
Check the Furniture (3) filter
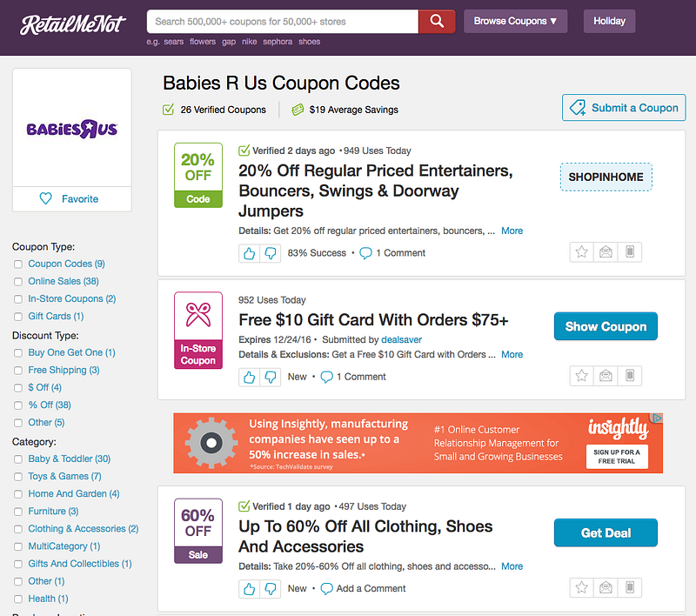[18, 512]
